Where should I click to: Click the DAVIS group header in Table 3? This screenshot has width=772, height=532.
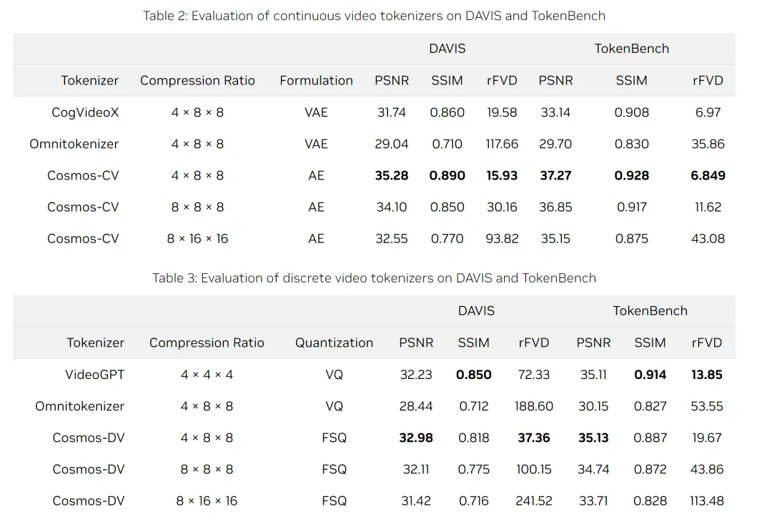476,311
